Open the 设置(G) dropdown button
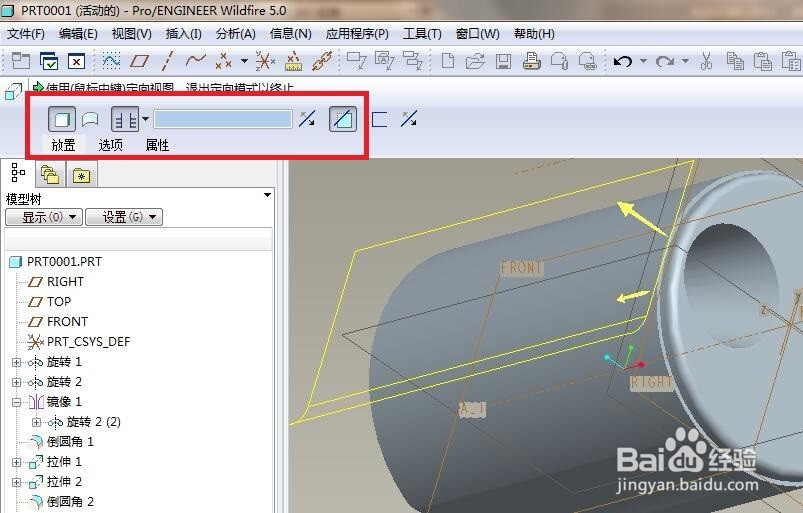Viewport: 803px width, 513px height. (124, 217)
